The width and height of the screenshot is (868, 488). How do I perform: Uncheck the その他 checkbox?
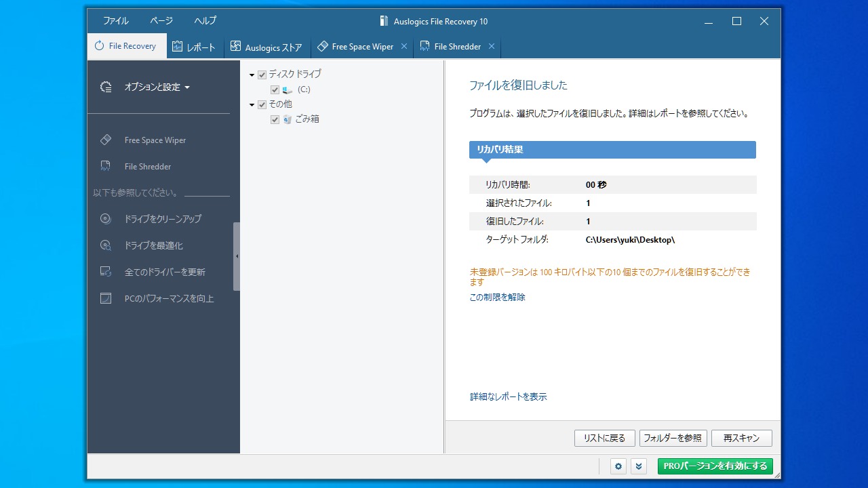(x=262, y=105)
